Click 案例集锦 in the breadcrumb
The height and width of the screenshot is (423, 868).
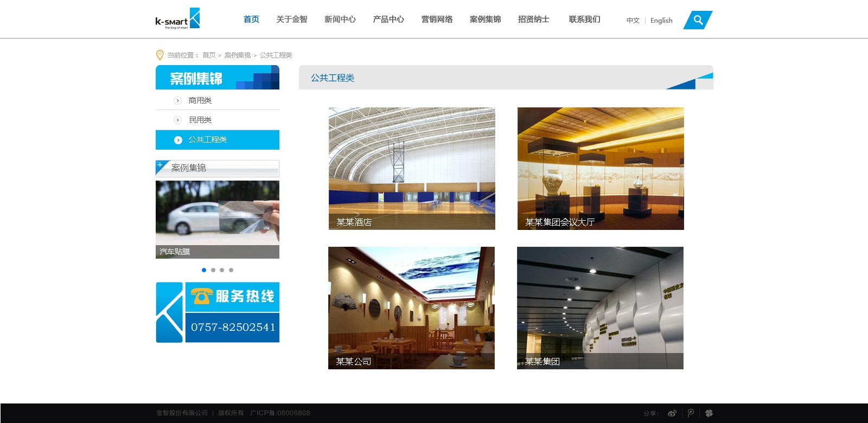coord(237,55)
